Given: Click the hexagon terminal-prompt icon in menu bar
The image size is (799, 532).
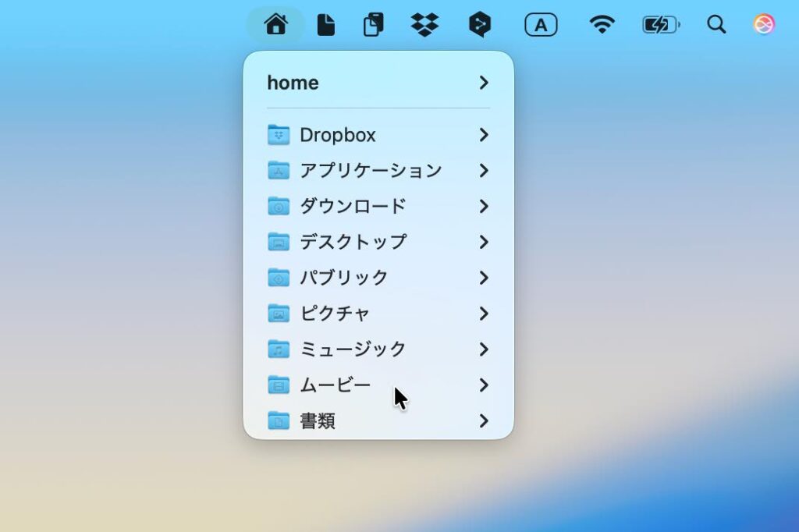Looking at the screenshot, I should [x=480, y=25].
